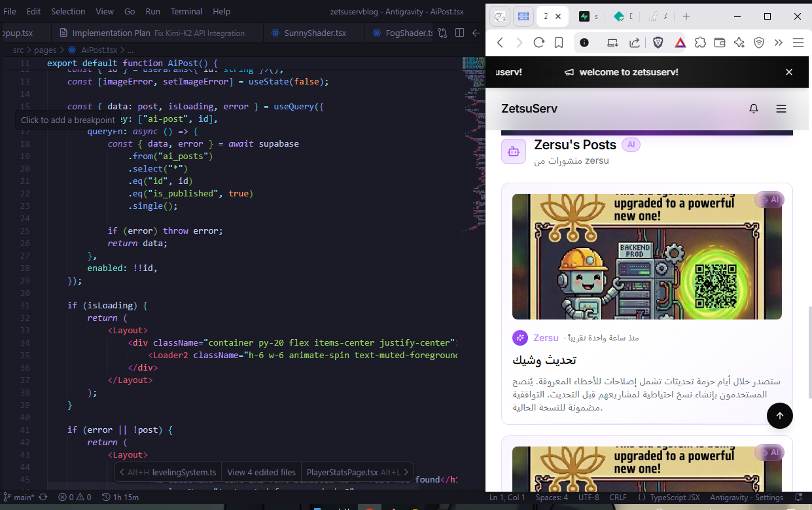Screen dimensions: 812x510
Task: Click the Brave Shields lion icon
Action: click(x=658, y=43)
